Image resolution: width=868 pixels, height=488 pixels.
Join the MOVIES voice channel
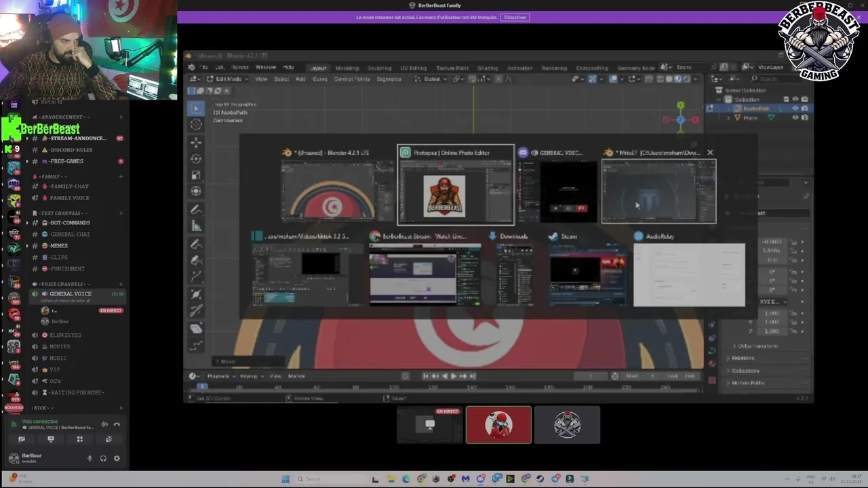60,346
